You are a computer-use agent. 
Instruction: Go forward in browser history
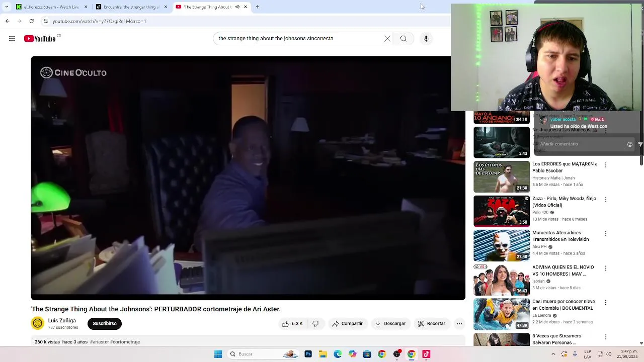pos(19,21)
